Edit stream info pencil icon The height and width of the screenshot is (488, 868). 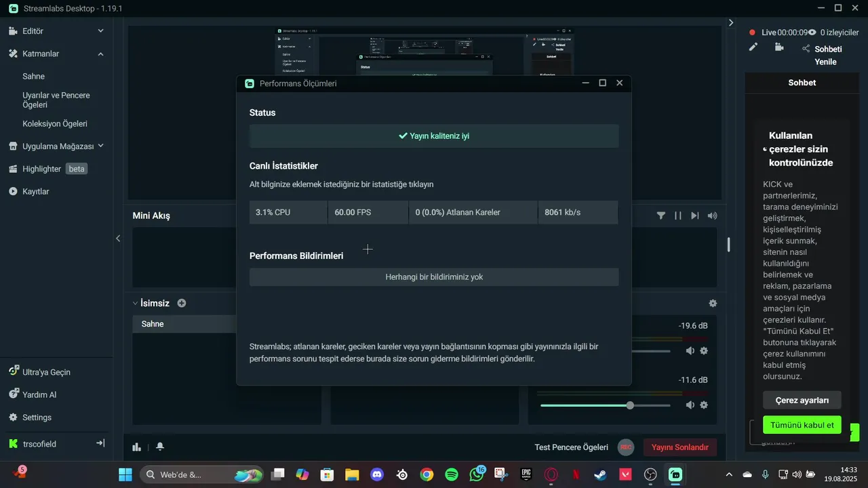[x=753, y=47]
